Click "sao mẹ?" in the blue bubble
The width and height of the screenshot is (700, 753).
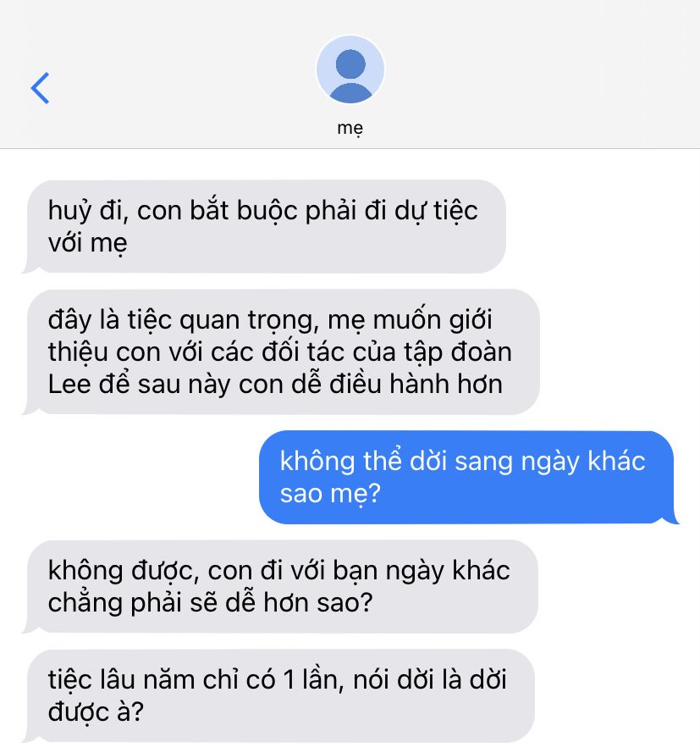(x=330, y=494)
